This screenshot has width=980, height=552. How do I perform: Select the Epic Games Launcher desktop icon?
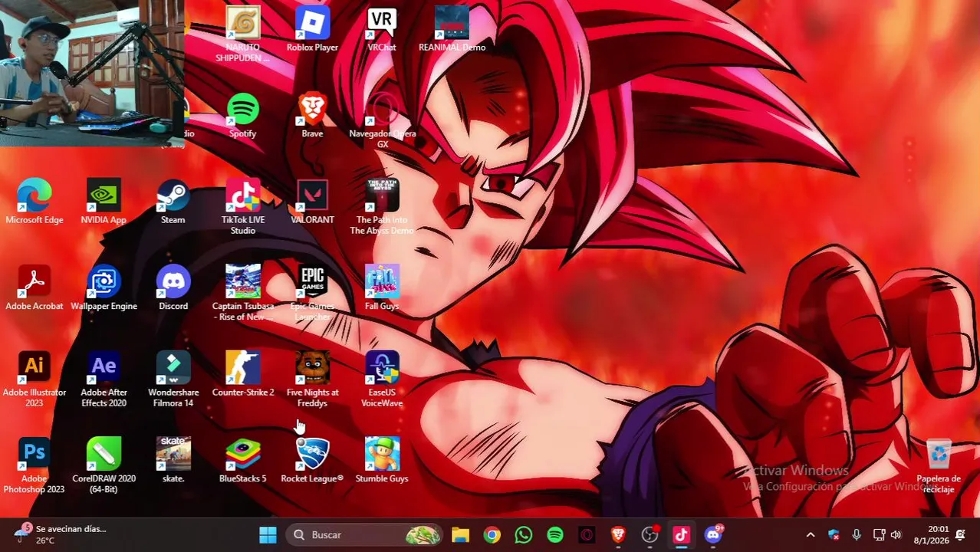tap(312, 294)
